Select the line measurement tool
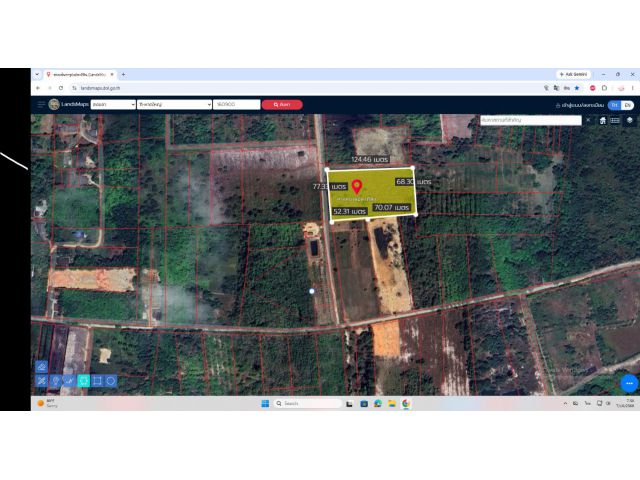Image resolution: width=640 pixels, height=480 pixels. click(x=69, y=381)
